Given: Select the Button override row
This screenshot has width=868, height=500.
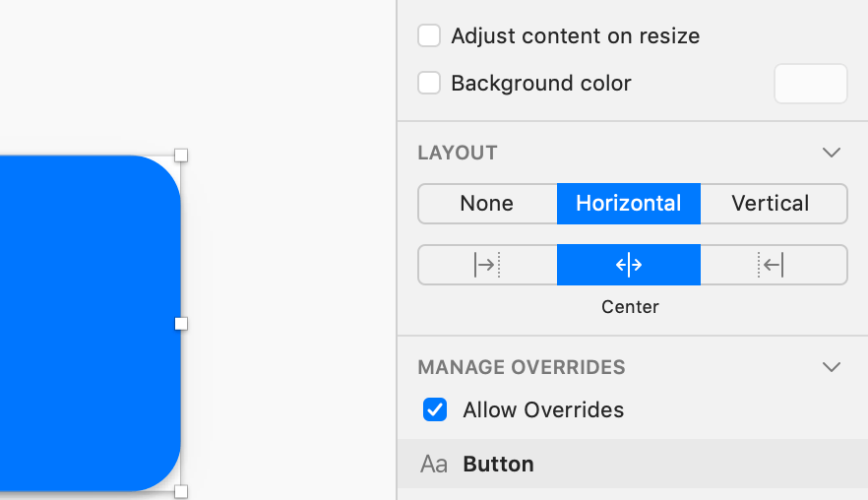Looking at the screenshot, I should point(632,465).
